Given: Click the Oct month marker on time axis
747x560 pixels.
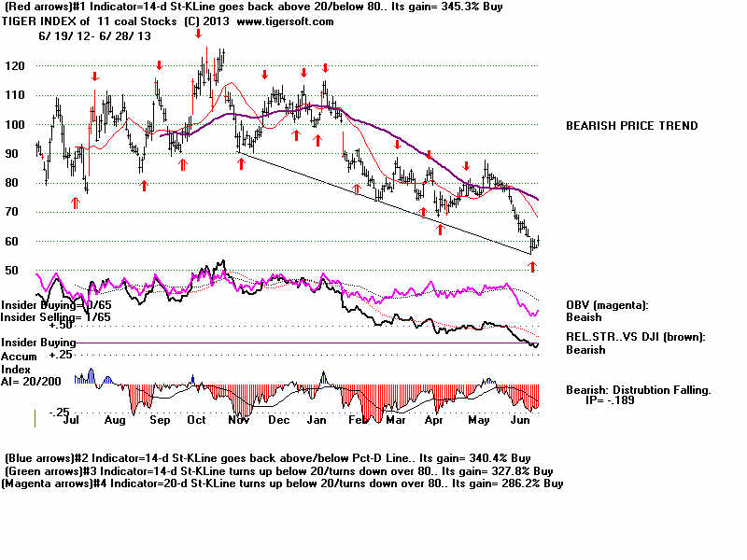Looking at the screenshot, I should [196, 421].
